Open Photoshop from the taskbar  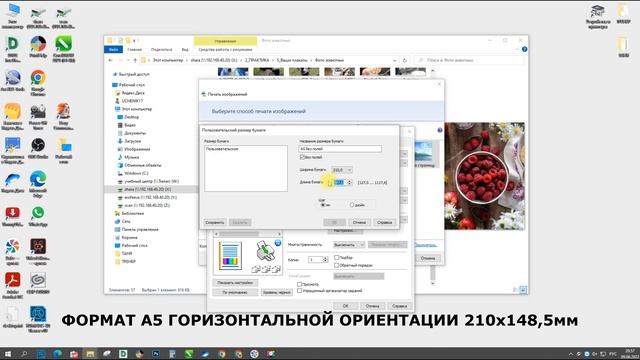point(156,354)
